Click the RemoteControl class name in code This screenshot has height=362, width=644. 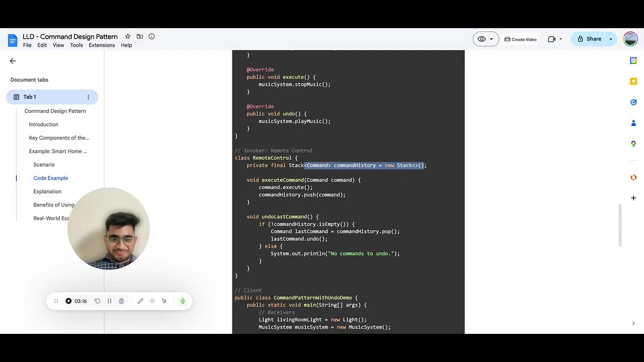pos(272,158)
